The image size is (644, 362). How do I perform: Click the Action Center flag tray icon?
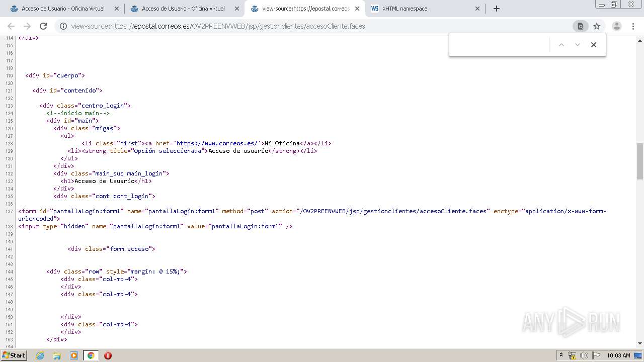pos(596,355)
